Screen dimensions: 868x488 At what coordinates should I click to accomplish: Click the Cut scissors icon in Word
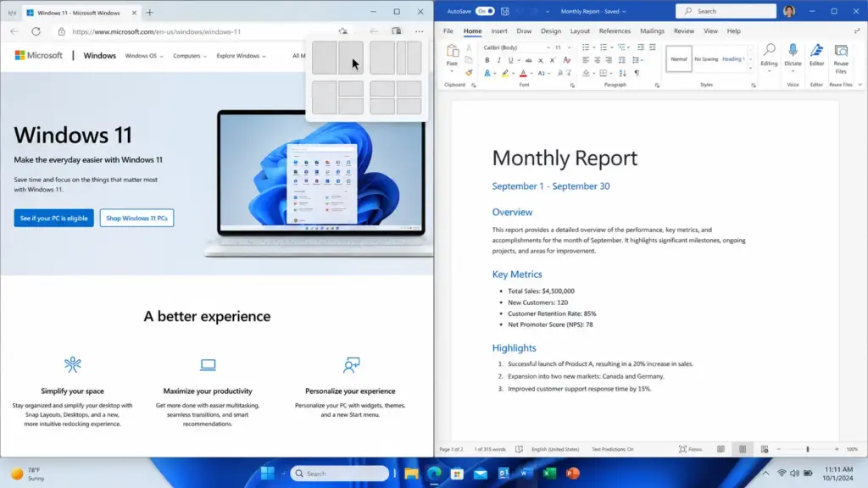(x=468, y=48)
